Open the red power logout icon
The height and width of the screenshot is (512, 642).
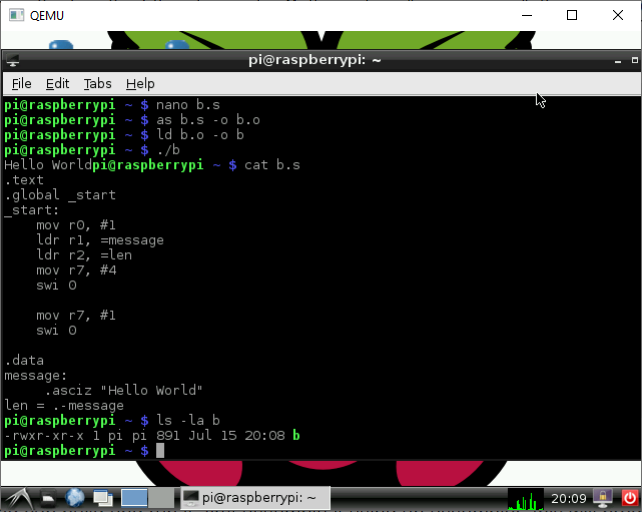(x=629, y=497)
